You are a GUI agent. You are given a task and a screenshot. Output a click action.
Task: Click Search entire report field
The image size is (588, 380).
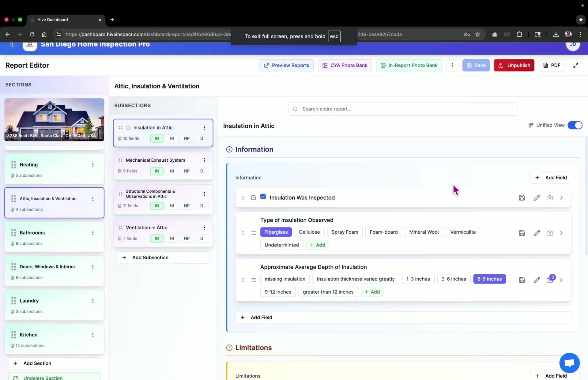(403, 109)
